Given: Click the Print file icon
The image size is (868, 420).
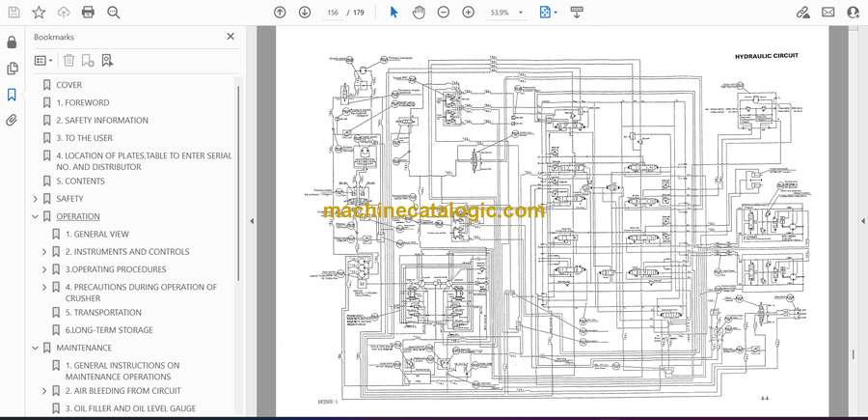Looking at the screenshot, I should coord(89,13).
